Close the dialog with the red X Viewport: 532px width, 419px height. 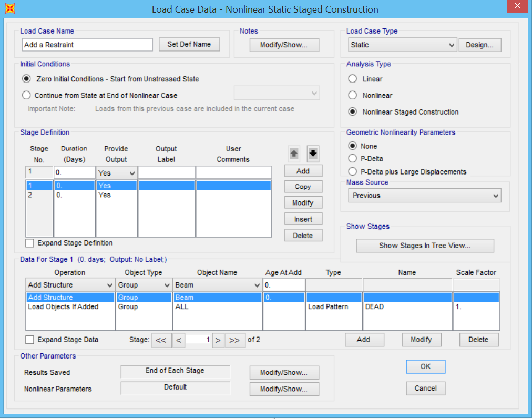coord(517,6)
